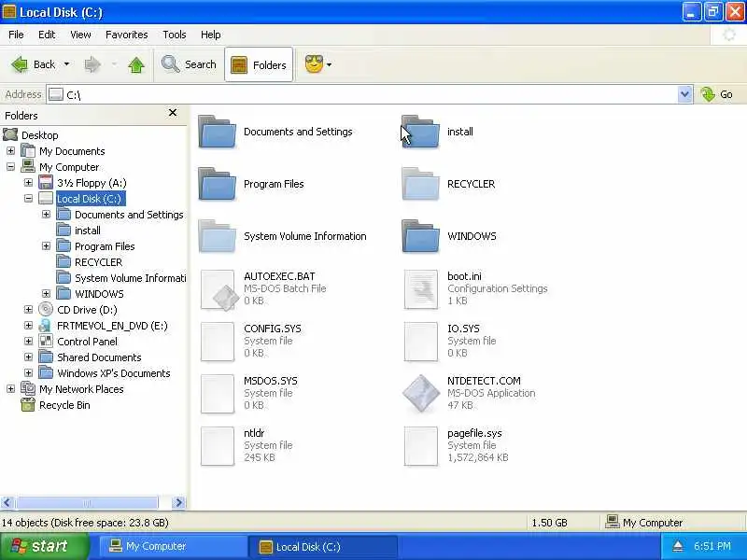Open the Help menu
Screen dimensions: 747x560
pyautogui.click(x=211, y=35)
